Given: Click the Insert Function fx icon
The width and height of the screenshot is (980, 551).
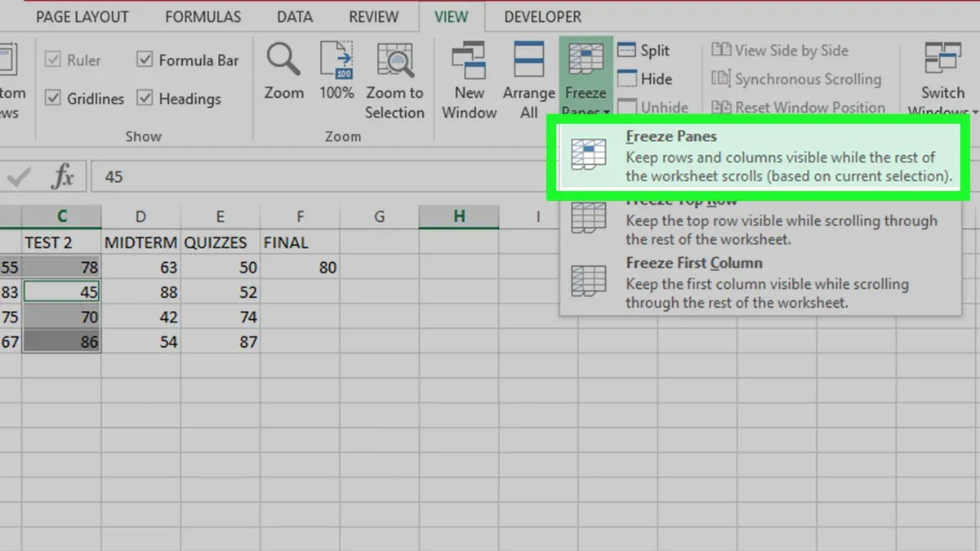Looking at the screenshot, I should 63,176.
